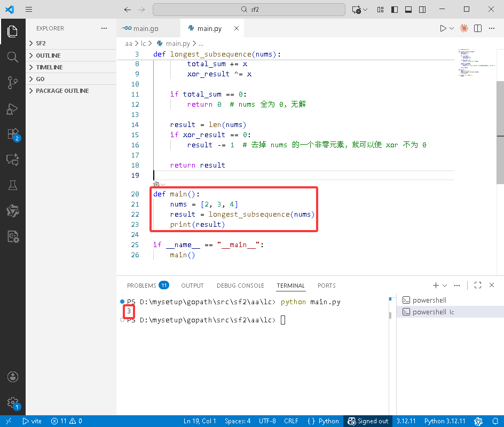This screenshot has width=504, height=427.
Task: Switch to the OUTPUT panel tab
Action: pyautogui.click(x=192, y=286)
